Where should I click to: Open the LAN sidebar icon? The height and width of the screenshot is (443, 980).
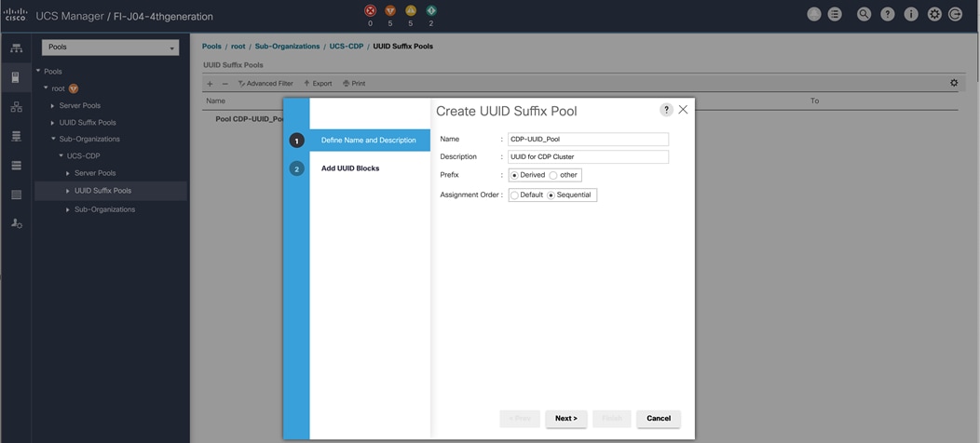(17, 107)
